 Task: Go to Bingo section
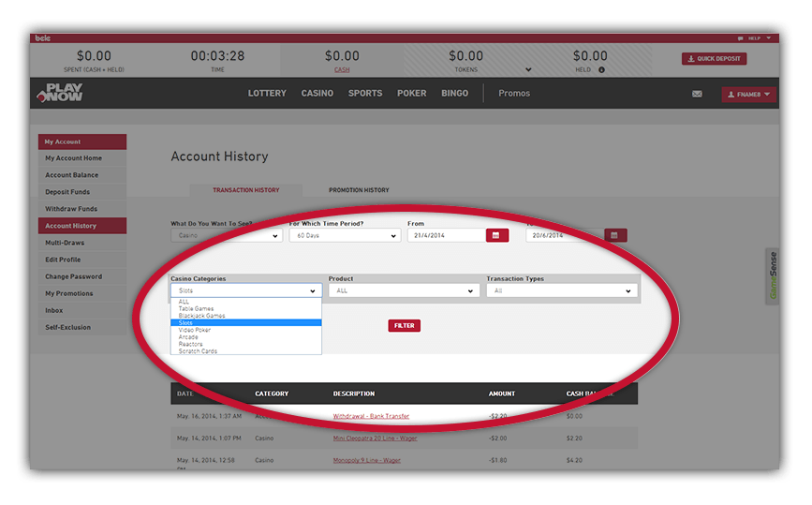454,94
